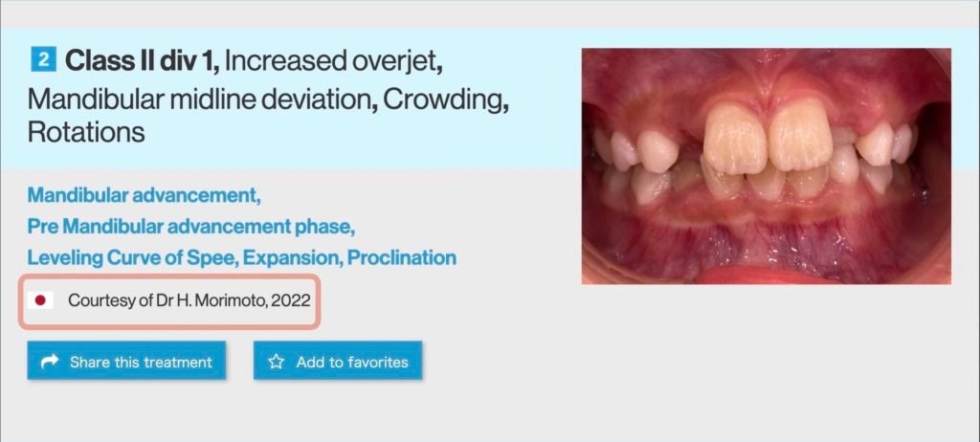Click the Japan flag icon

click(x=40, y=300)
